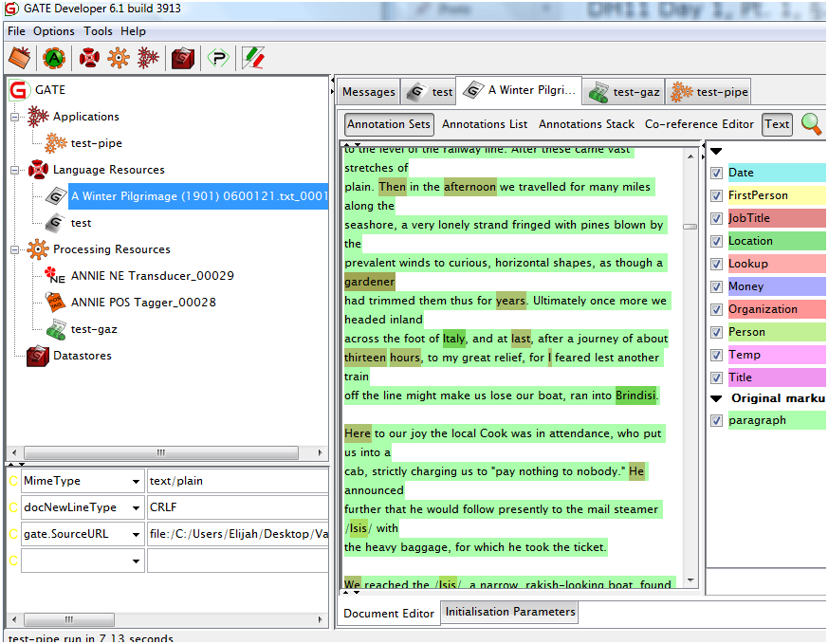Toggle the Text view button

[x=777, y=124]
